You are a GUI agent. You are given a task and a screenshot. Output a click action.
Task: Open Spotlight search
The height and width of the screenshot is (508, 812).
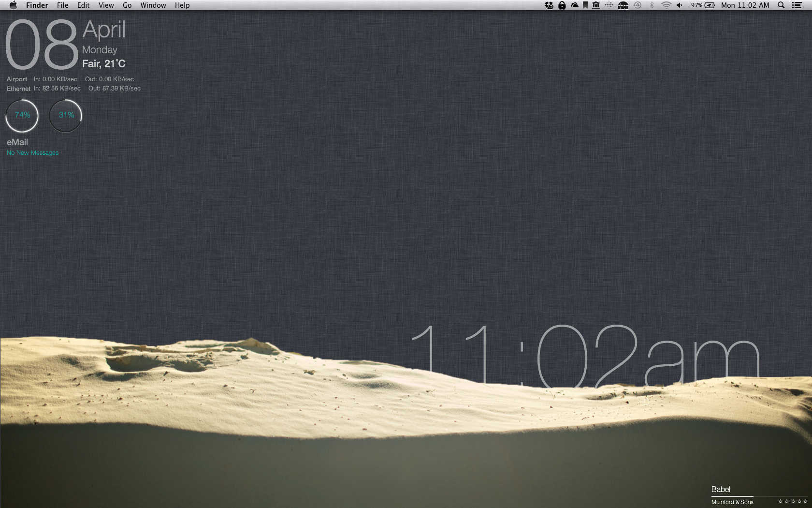coord(781,5)
